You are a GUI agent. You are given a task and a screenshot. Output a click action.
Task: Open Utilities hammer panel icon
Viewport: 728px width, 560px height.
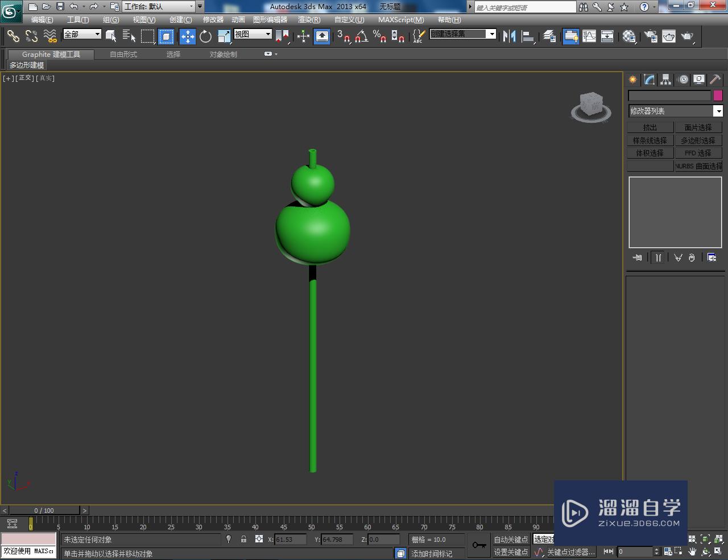(x=715, y=80)
